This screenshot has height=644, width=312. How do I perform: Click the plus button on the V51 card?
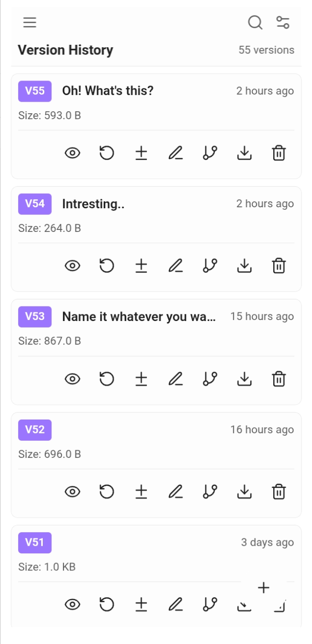pos(263,588)
